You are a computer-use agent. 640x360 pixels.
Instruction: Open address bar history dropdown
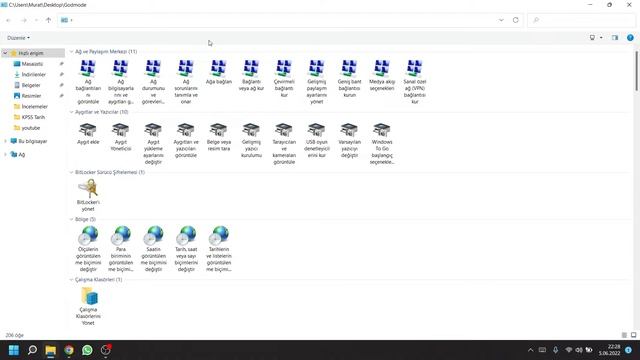click(501, 20)
